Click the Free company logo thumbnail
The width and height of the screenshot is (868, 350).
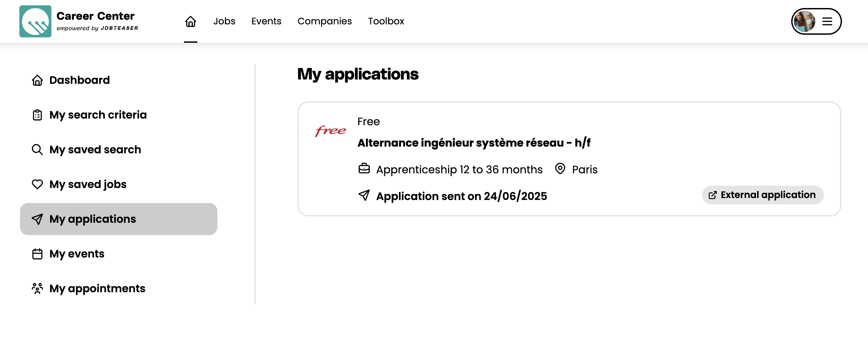[x=330, y=131]
